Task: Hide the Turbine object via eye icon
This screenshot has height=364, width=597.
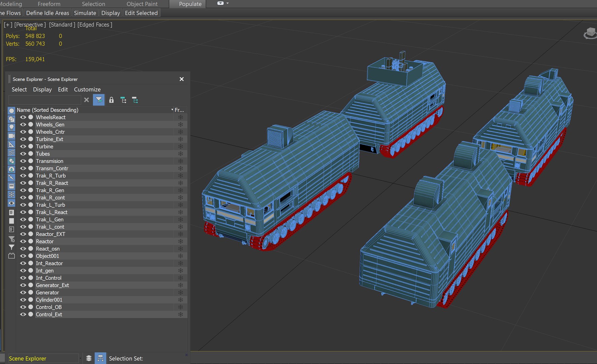Action: tap(23, 147)
